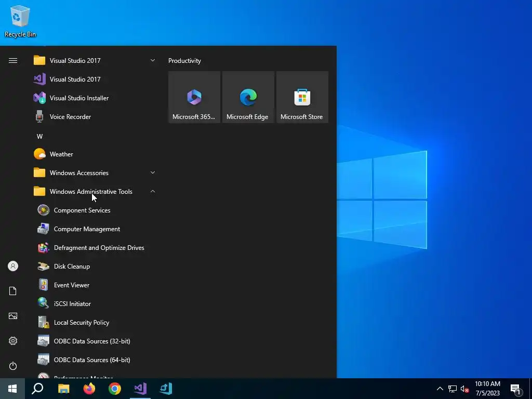
Task: Open the user account icon in Start sidebar
Action: coord(13,266)
